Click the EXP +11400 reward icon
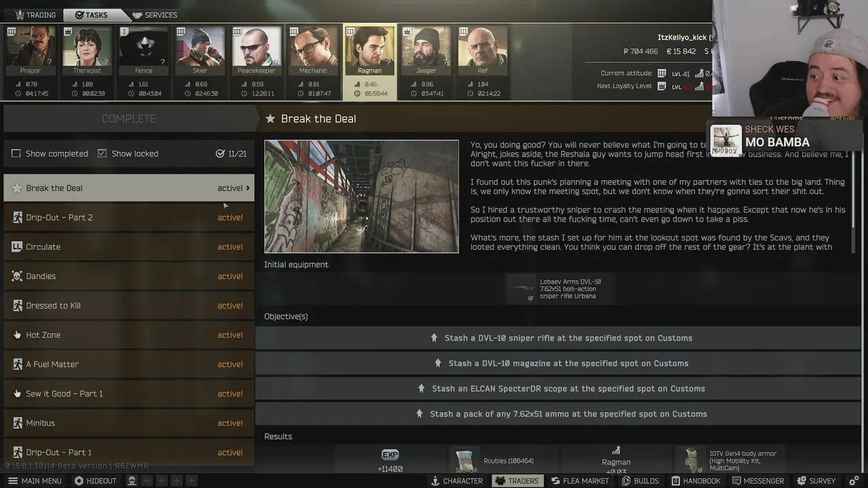 [x=390, y=455]
